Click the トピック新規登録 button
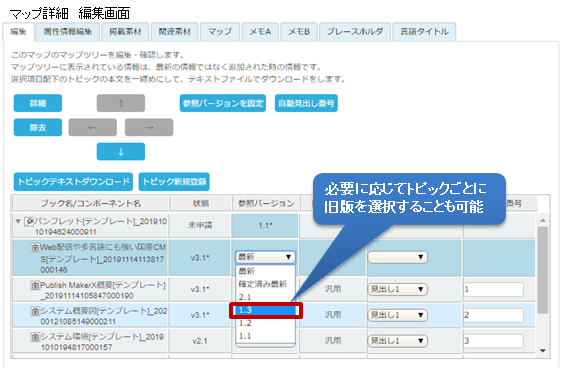This screenshot has width=577, height=375. point(174,182)
